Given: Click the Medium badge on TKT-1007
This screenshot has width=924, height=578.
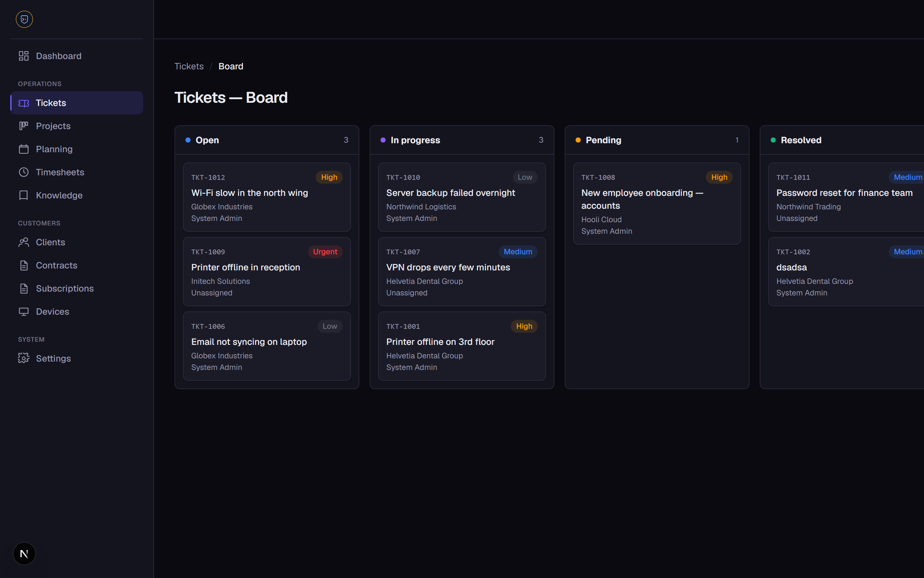Looking at the screenshot, I should pyautogui.click(x=518, y=251).
